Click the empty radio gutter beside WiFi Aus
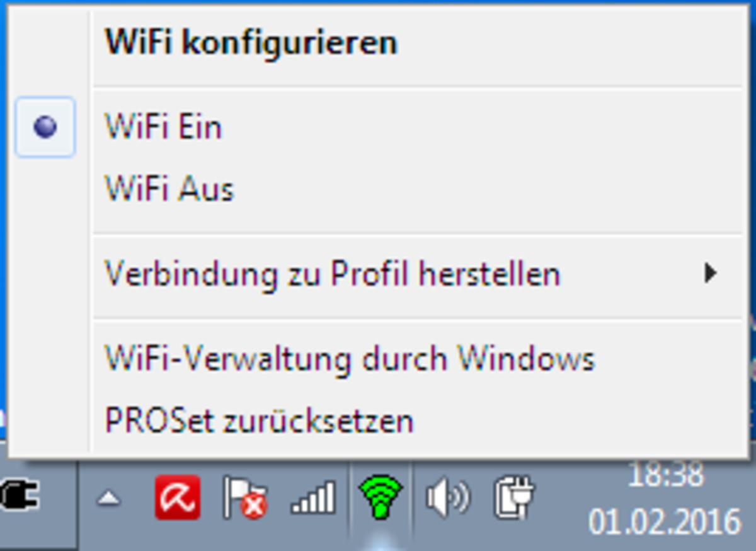Viewport: 756px width, 551px height. pyautogui.click(x=45, y=189)
